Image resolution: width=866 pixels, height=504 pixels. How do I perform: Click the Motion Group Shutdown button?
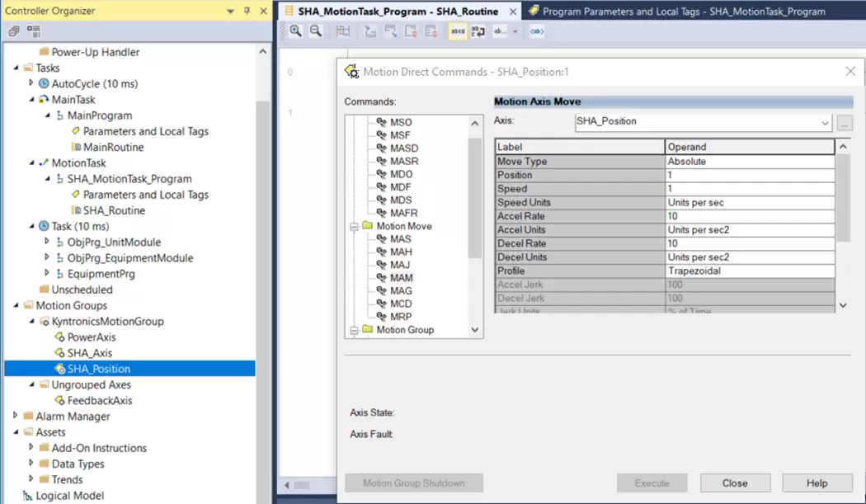(414, 483)
